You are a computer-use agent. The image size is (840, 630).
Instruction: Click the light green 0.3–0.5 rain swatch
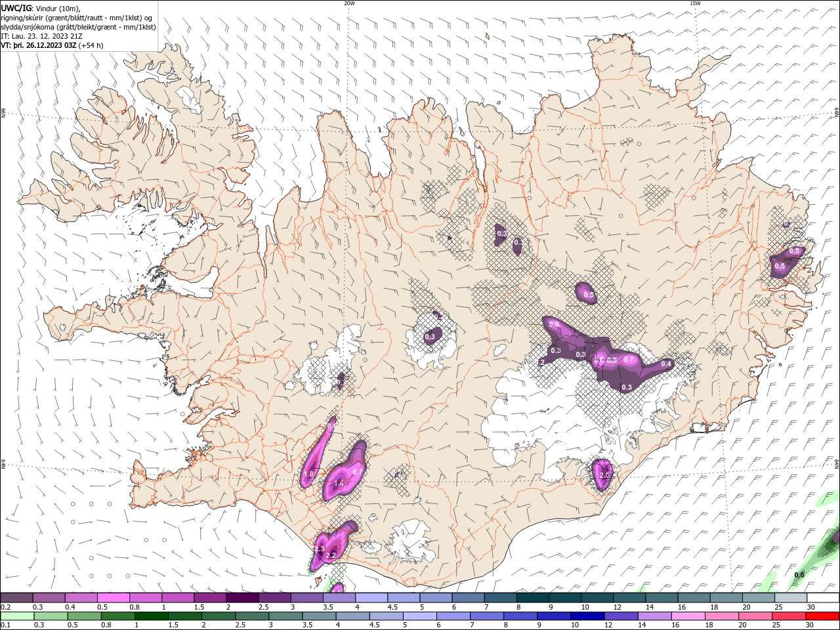(51, 616)
